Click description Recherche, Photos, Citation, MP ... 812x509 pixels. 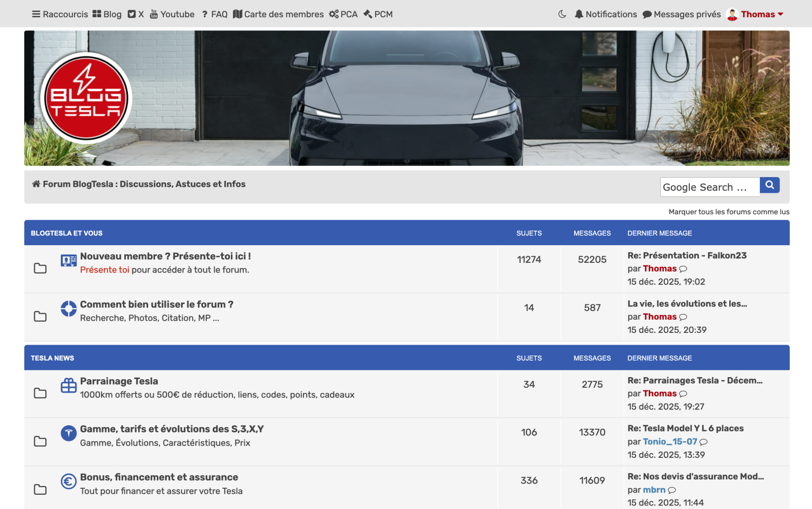150,318
